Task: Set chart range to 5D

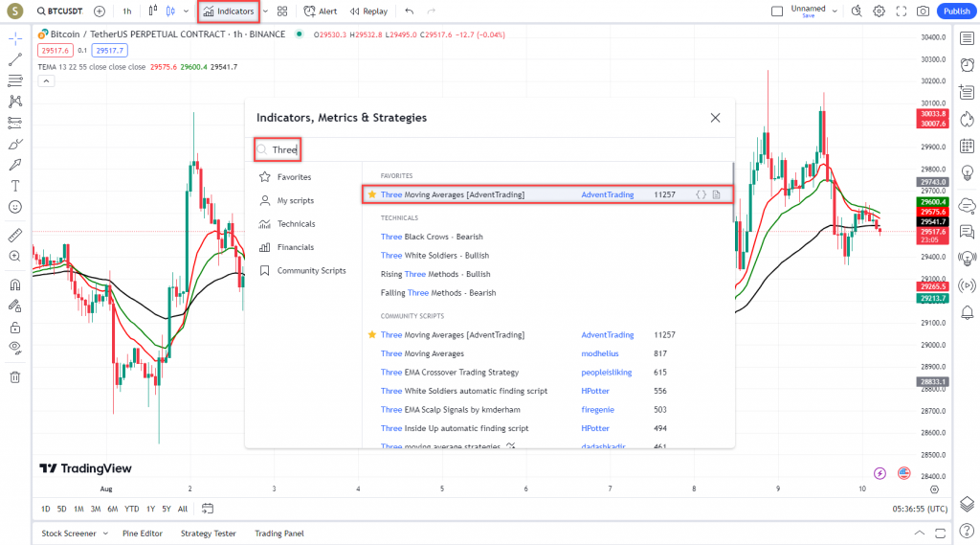Action: point(62,509)
